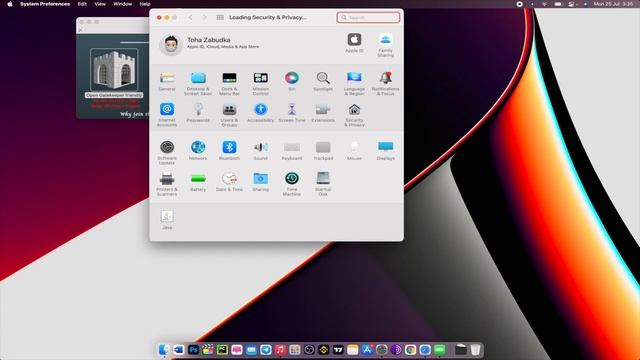
Task: Open the Apple menu
Action: pos(10,4)
